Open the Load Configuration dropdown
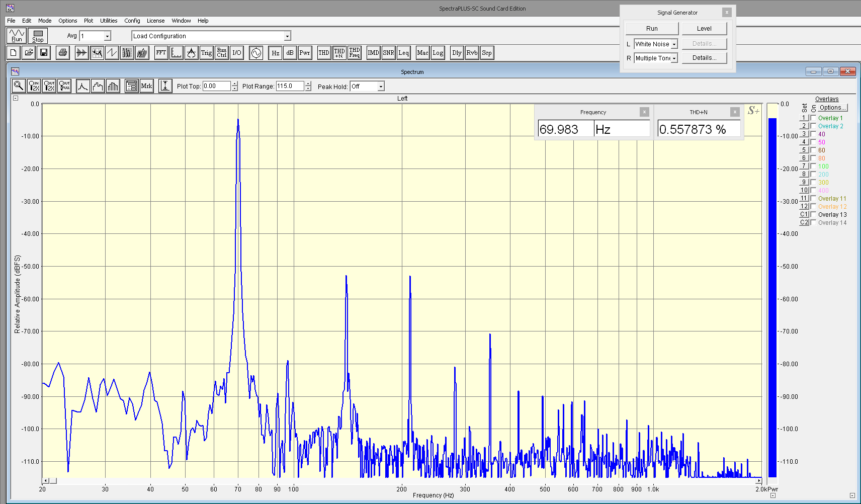 click(287, 36)
